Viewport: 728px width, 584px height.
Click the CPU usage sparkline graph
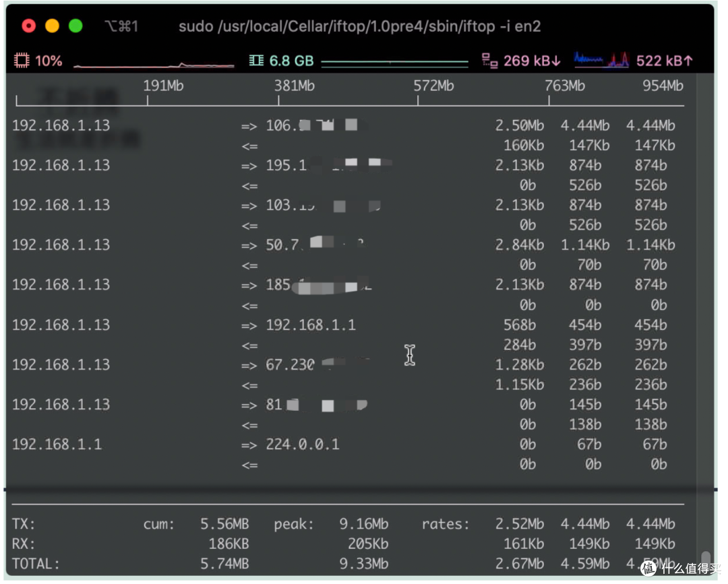pos(154,65)
